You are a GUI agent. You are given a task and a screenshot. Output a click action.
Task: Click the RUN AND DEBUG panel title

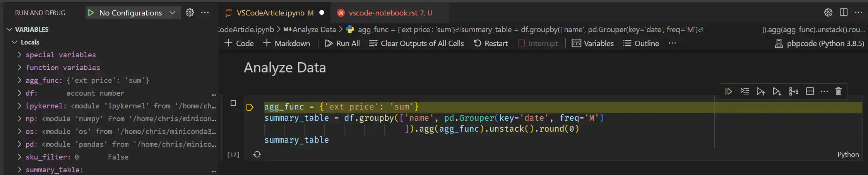click(40, 13)
